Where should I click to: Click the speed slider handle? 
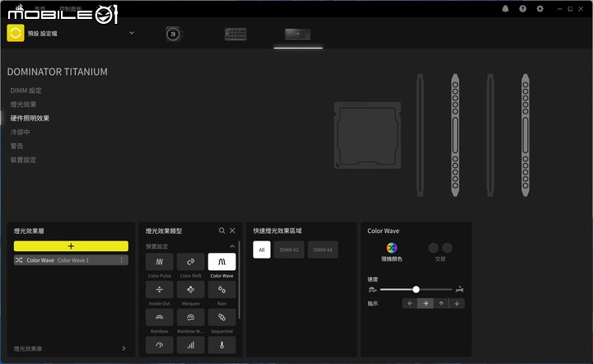[416, 290]
